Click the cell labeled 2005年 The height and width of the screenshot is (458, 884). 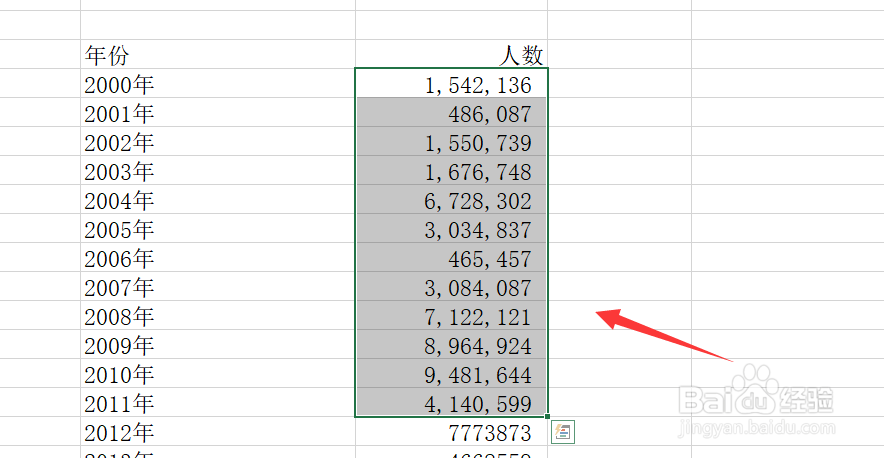(218, 228)
